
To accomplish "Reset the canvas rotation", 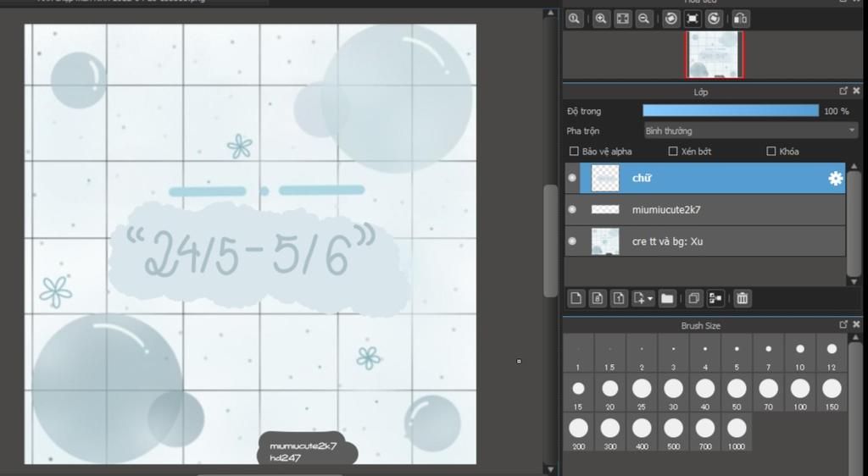I will 693,19.
